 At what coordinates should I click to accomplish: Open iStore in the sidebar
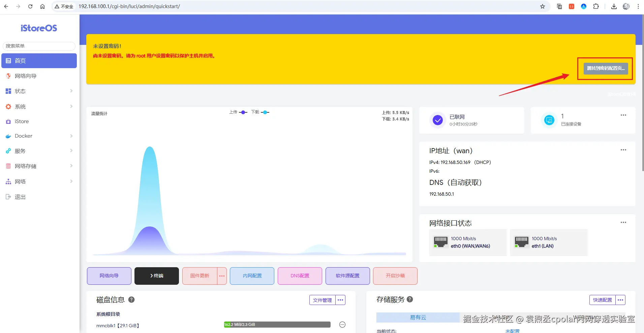(39, 121)
